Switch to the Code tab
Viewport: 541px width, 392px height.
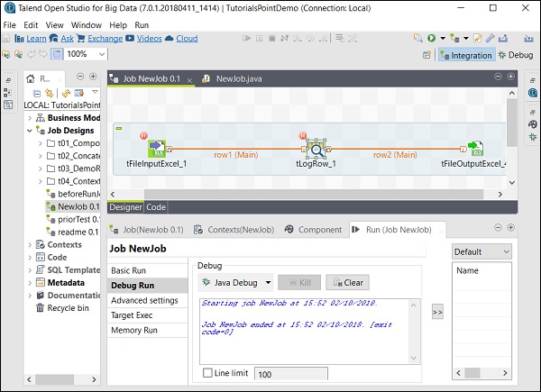pos(156,207)
